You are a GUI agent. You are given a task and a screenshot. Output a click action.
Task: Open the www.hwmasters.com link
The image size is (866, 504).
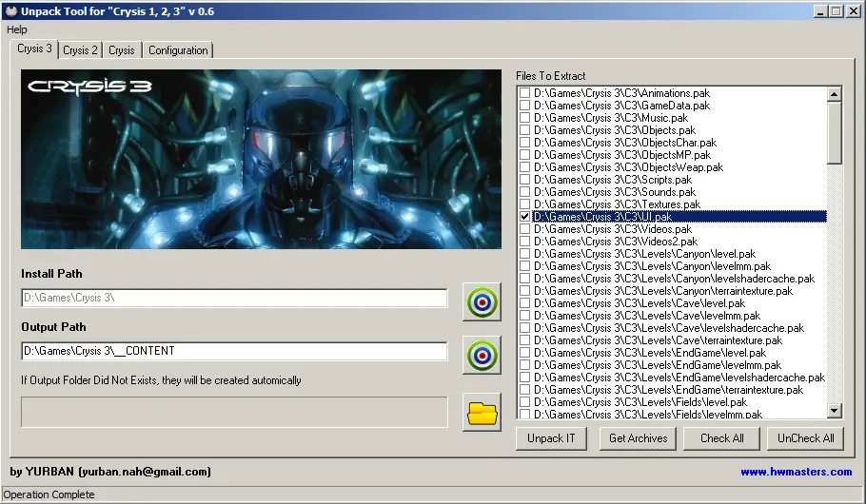click(796, 472)
